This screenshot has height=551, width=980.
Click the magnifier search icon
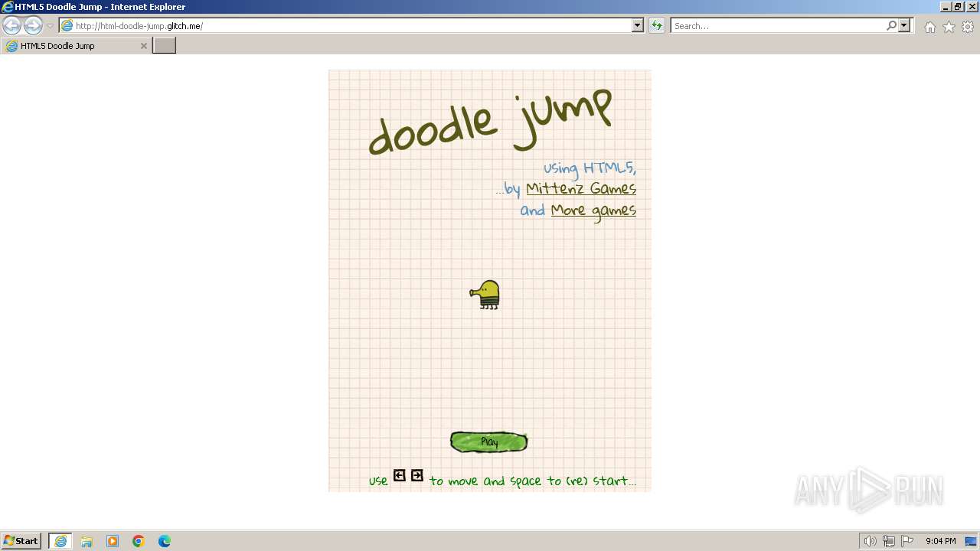891,26
